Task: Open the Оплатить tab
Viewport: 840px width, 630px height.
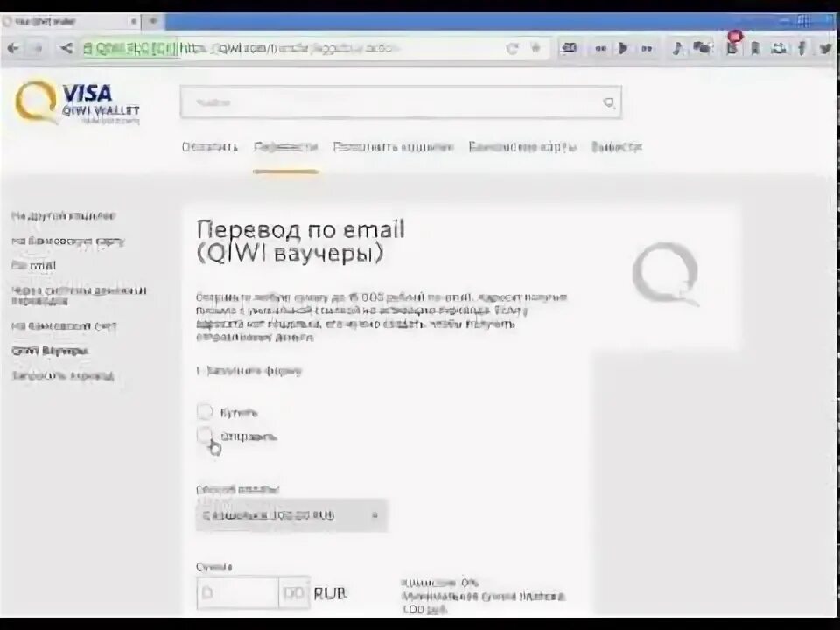Action: pos(209,147)
